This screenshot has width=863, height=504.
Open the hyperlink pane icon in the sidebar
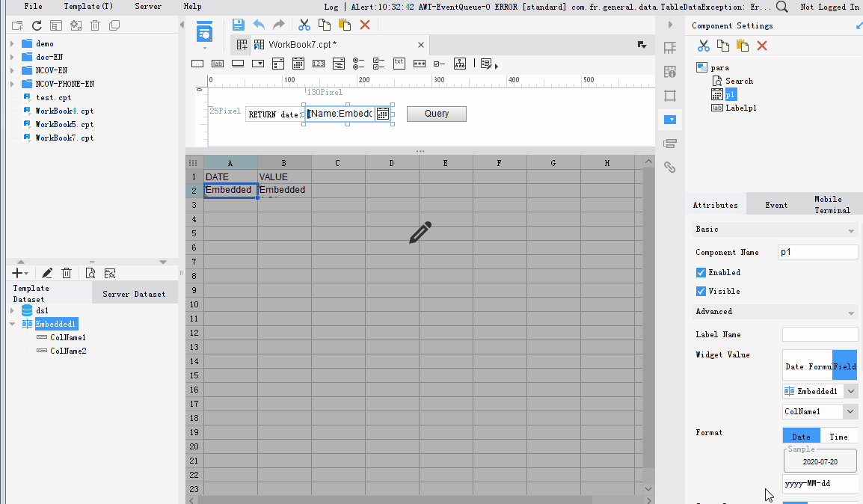click(x=670, y=168)
